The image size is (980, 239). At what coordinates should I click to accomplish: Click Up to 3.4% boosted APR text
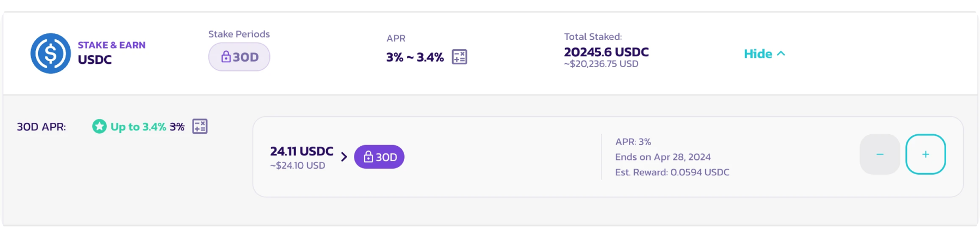139,127
